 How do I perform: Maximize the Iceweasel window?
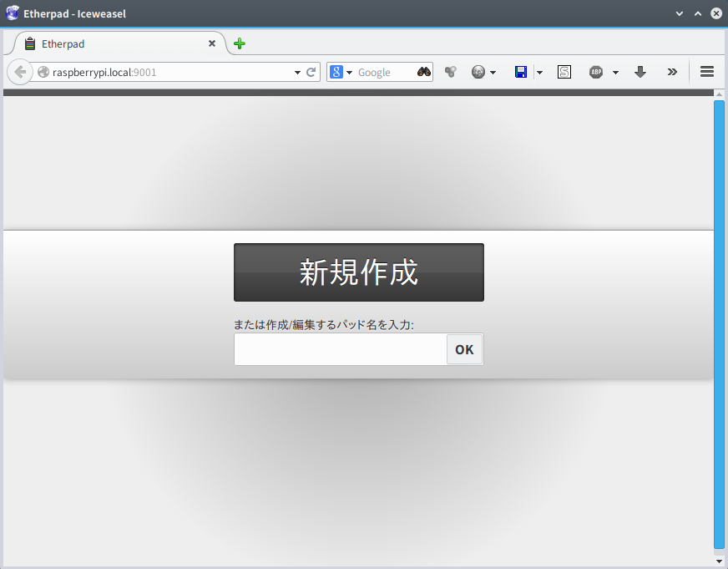pyautogui.click(x=698, y=13)
